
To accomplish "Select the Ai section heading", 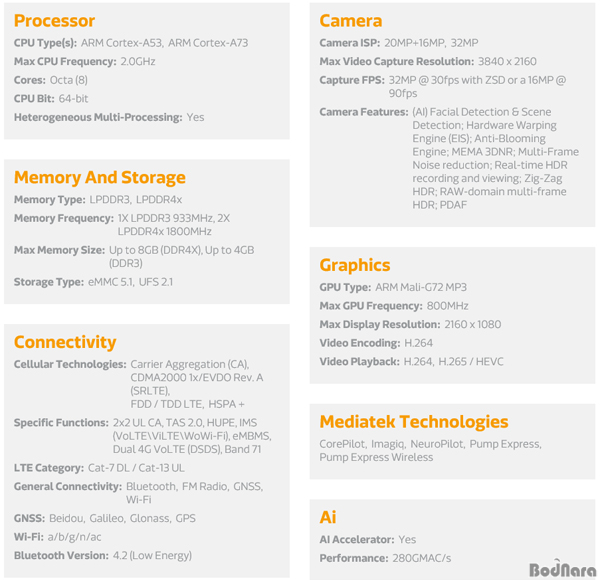I will coord(328,517).
